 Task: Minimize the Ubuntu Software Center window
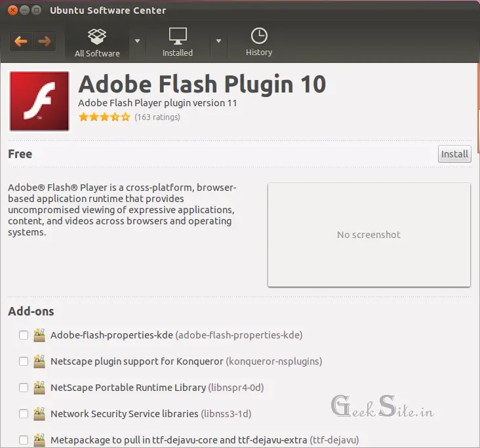24,10
